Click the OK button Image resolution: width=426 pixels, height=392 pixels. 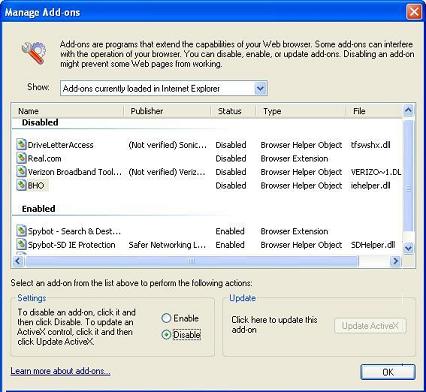[388, 372]
